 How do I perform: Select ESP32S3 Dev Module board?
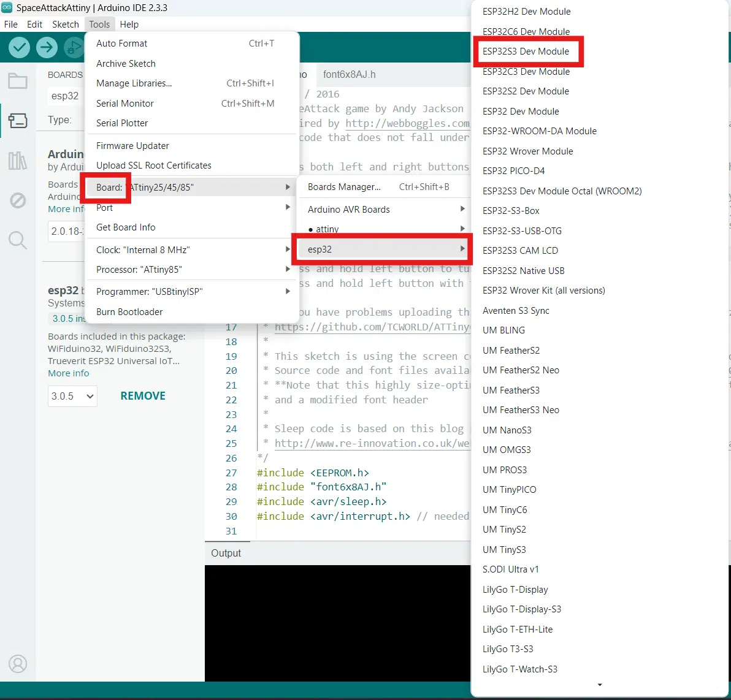[x=526, y=51]
